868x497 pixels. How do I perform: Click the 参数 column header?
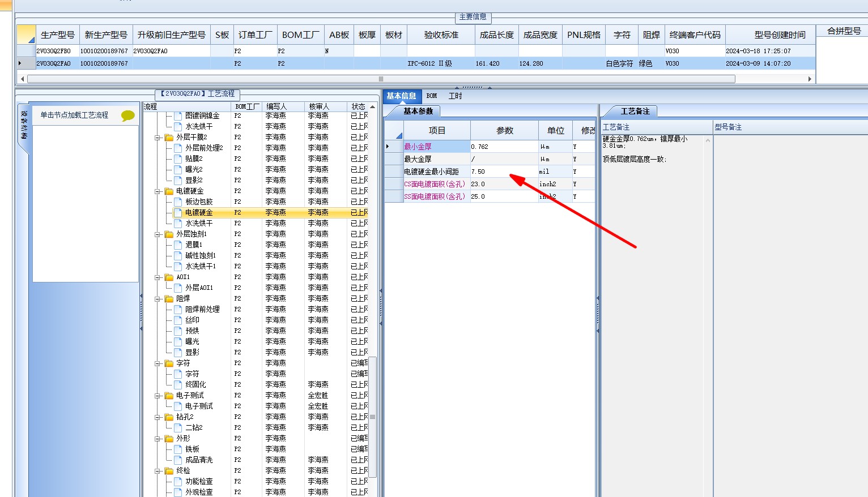[x=504, y=131]
